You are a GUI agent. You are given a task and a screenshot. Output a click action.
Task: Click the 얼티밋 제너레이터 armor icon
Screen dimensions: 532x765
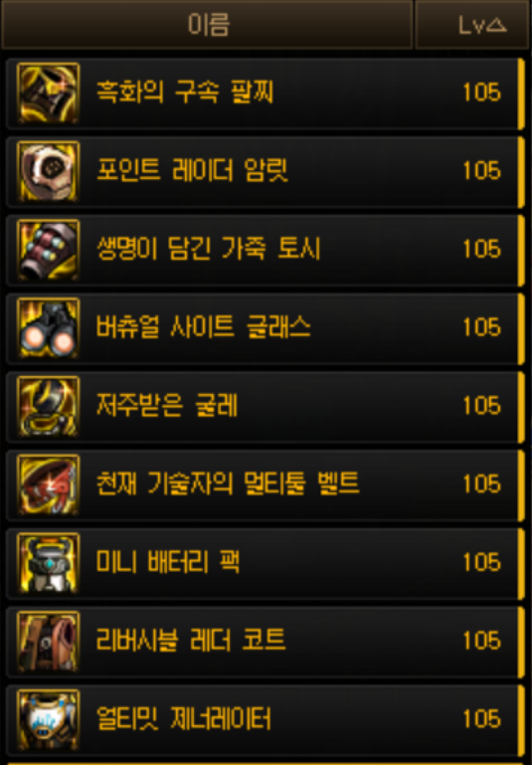click(48, 719)
